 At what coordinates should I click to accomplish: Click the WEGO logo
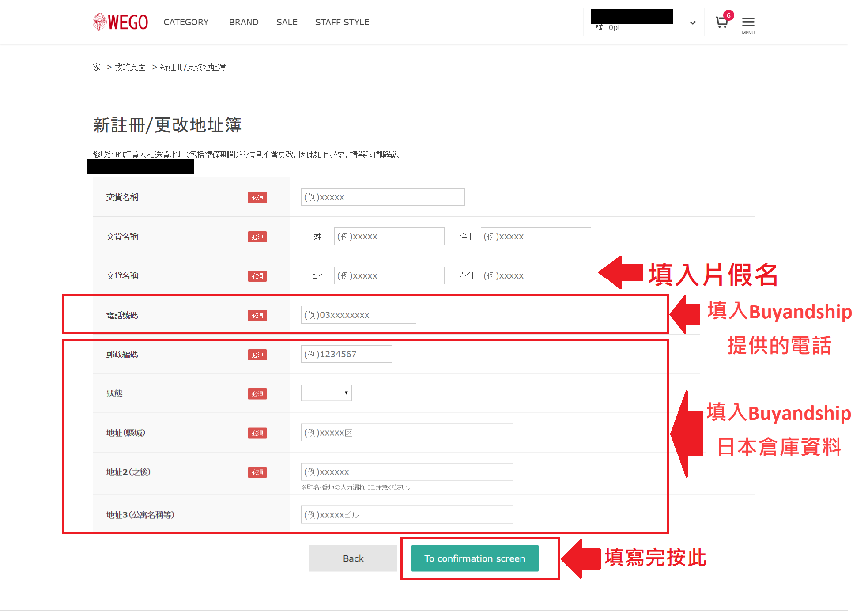(x=120, y=22)
